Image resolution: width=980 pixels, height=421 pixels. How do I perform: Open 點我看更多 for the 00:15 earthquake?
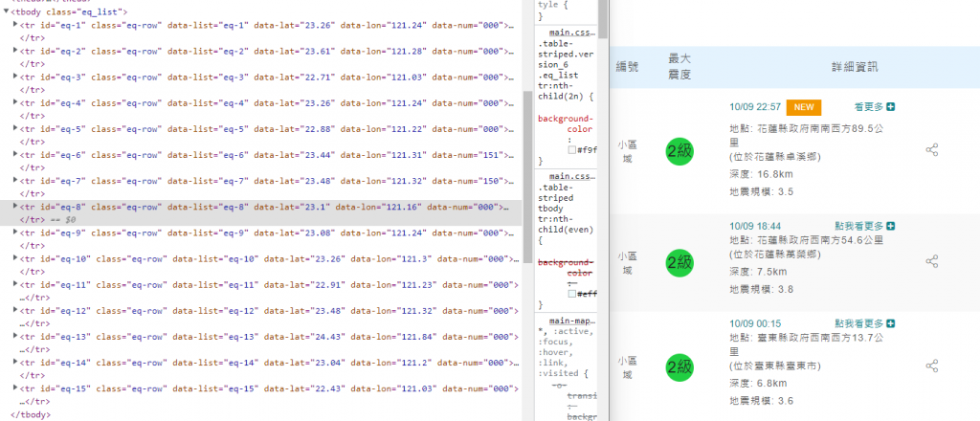(x=865, y=323)
